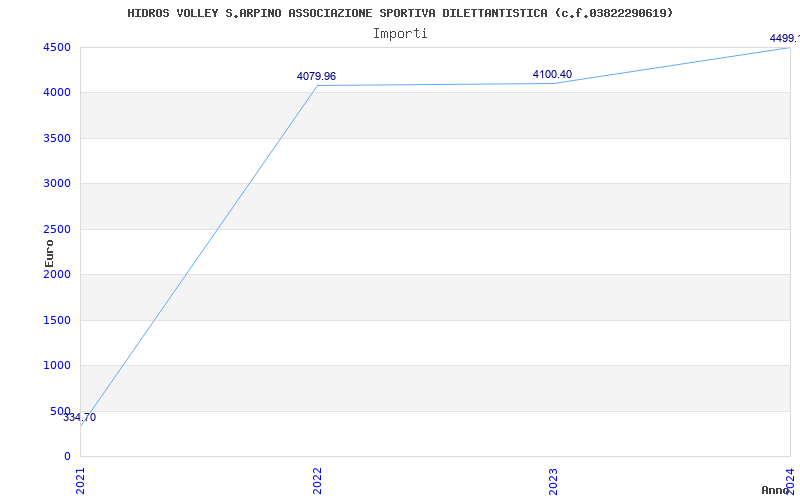This screenshot has height=500, width=800.
Task: Click the 2022 x-axis label
Action: coord(317,481)
